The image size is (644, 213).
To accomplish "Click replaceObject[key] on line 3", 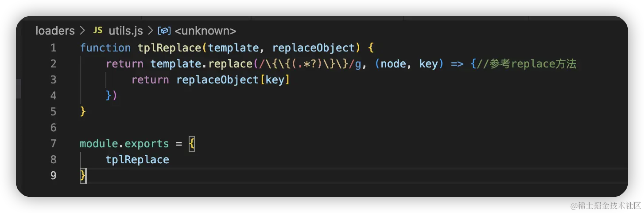I will click(233, 80).
